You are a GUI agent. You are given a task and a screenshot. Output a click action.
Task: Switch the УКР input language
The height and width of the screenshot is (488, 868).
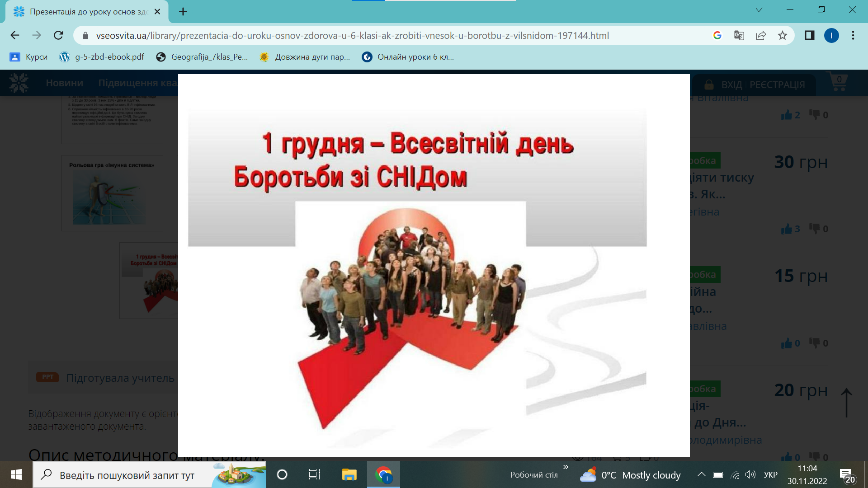(771, 474)
